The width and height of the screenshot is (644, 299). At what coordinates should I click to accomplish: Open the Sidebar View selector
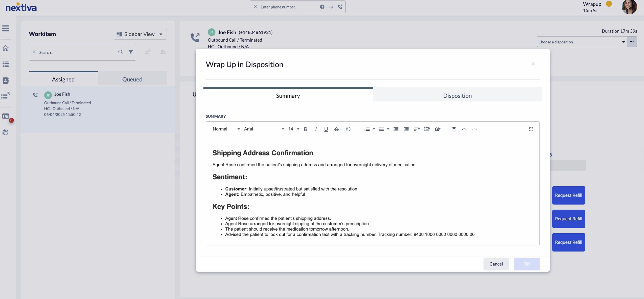[x=140, y=34]
